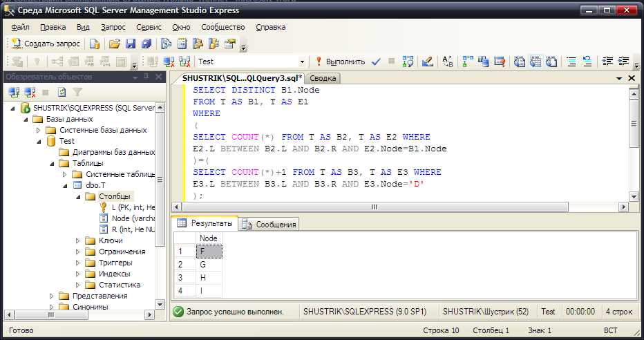Open the Registered Servers window icon
644x340 pixels.
(167, 44)
